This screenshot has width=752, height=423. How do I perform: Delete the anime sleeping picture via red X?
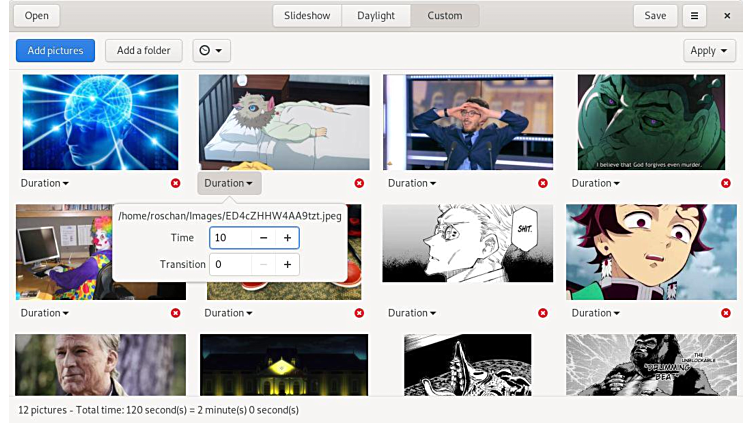pos(359,183)
